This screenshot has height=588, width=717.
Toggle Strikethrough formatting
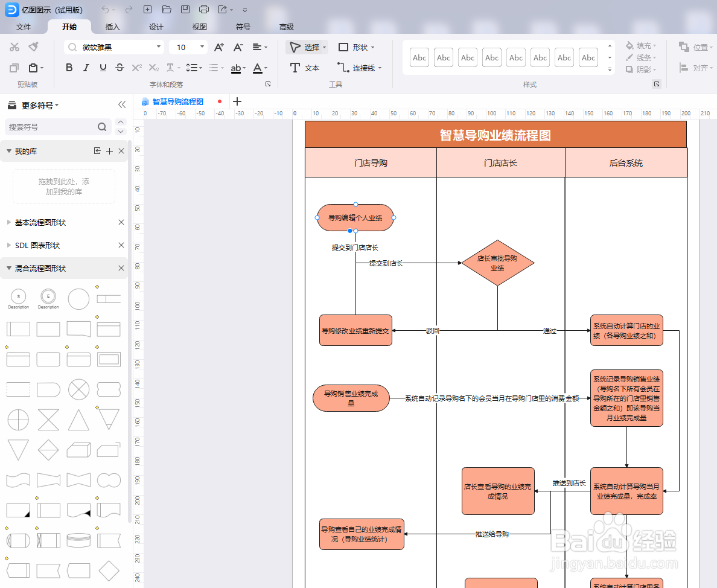coord(120,68)
